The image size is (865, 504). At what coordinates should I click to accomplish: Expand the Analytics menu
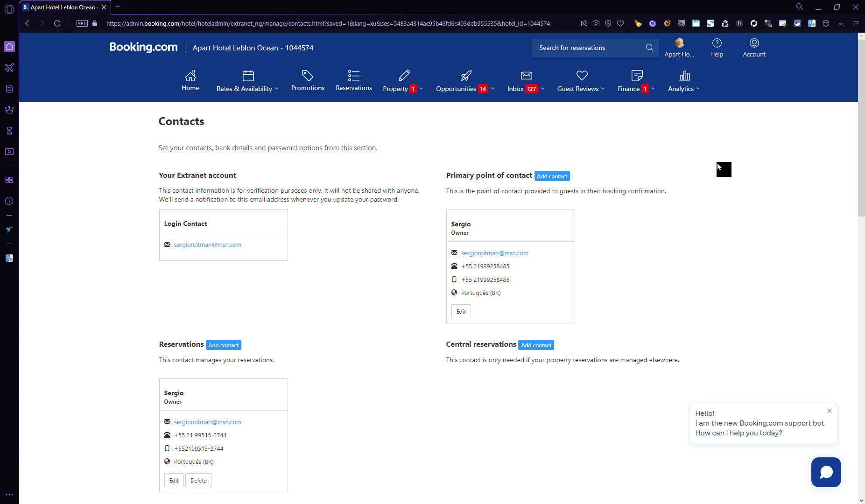(684, 80)
